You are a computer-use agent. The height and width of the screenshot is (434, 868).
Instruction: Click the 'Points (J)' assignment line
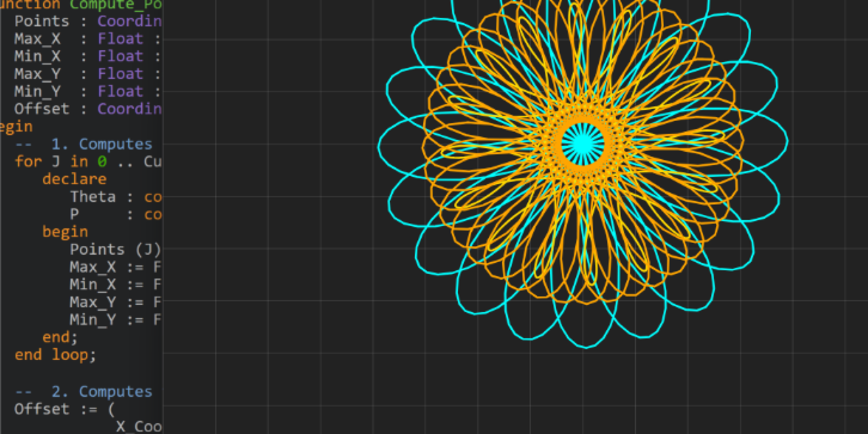[x=115, y=250]
